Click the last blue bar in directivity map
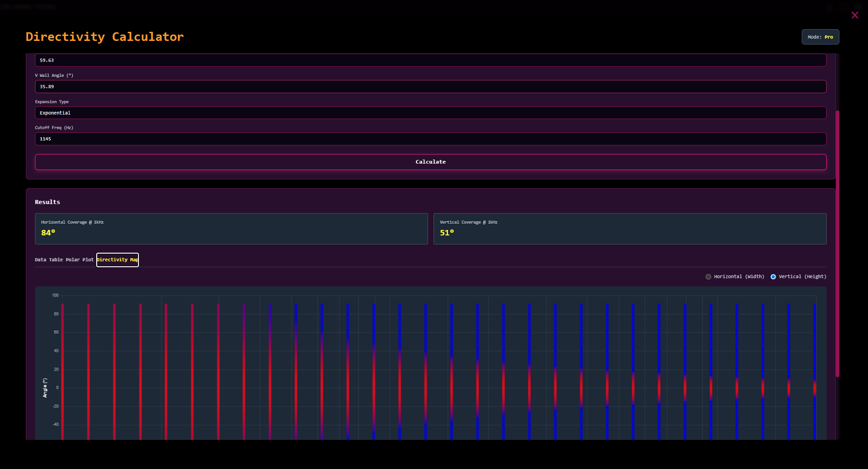Viewport: 868px width, 469px height. coord(814,336)
